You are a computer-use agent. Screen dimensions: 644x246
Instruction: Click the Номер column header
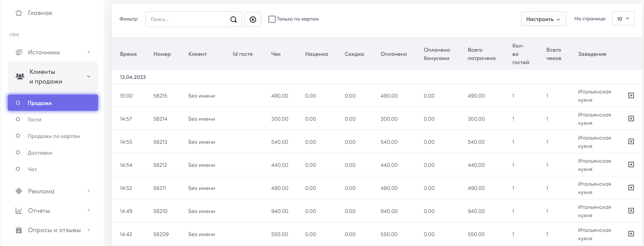pos(162,54)
